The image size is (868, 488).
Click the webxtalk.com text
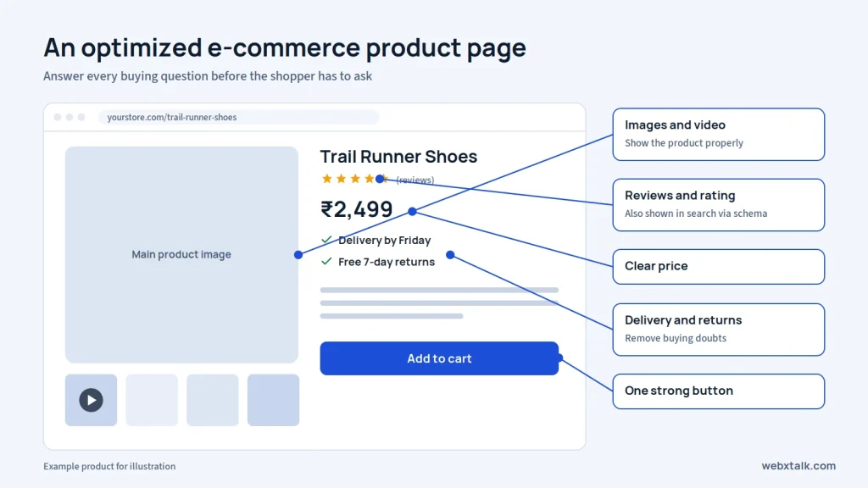(798, 466)
